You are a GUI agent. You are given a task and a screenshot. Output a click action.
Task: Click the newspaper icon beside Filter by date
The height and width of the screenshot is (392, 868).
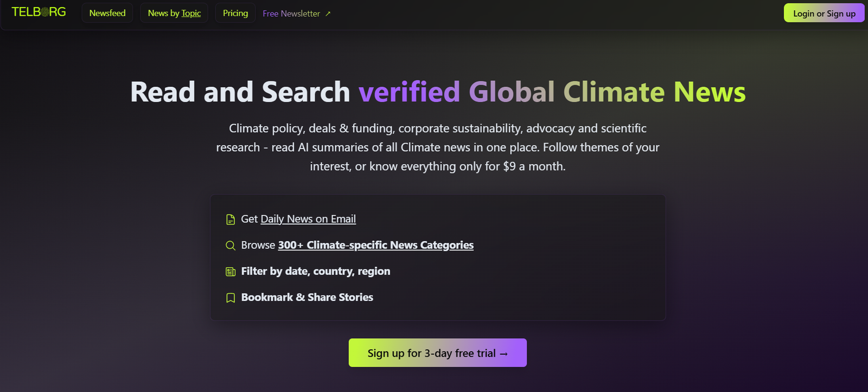point(231,272)
